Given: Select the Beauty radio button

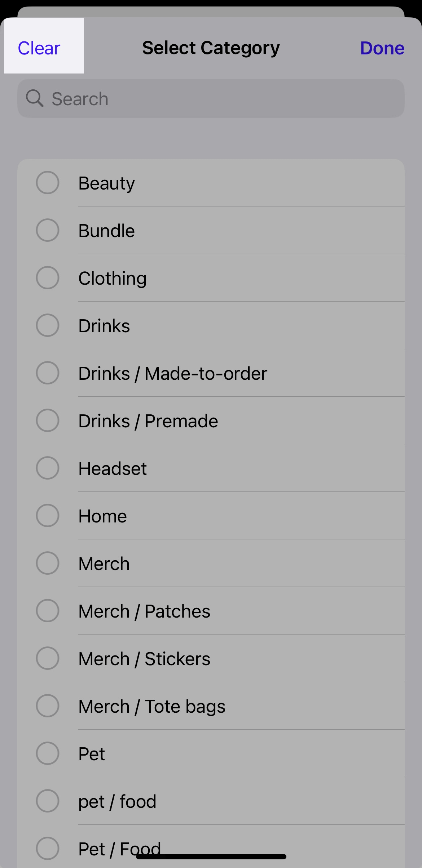Looking at the screenshot, I should (48, 183).
